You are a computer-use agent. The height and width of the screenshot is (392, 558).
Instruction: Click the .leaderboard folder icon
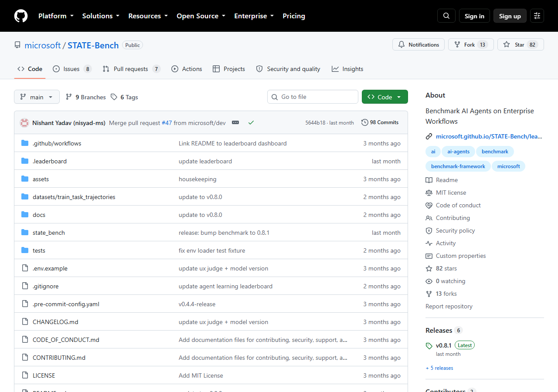[25, 161]
